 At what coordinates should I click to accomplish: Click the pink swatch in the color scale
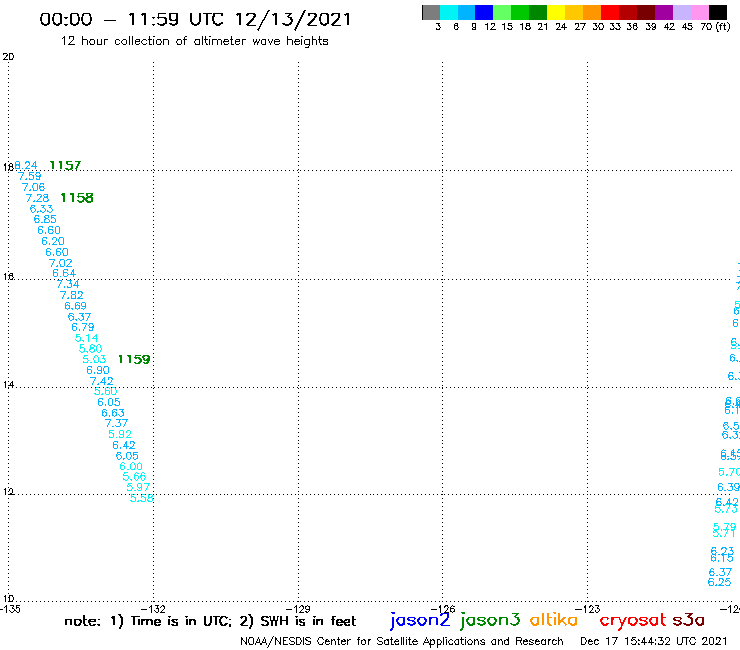pos(699,12)
